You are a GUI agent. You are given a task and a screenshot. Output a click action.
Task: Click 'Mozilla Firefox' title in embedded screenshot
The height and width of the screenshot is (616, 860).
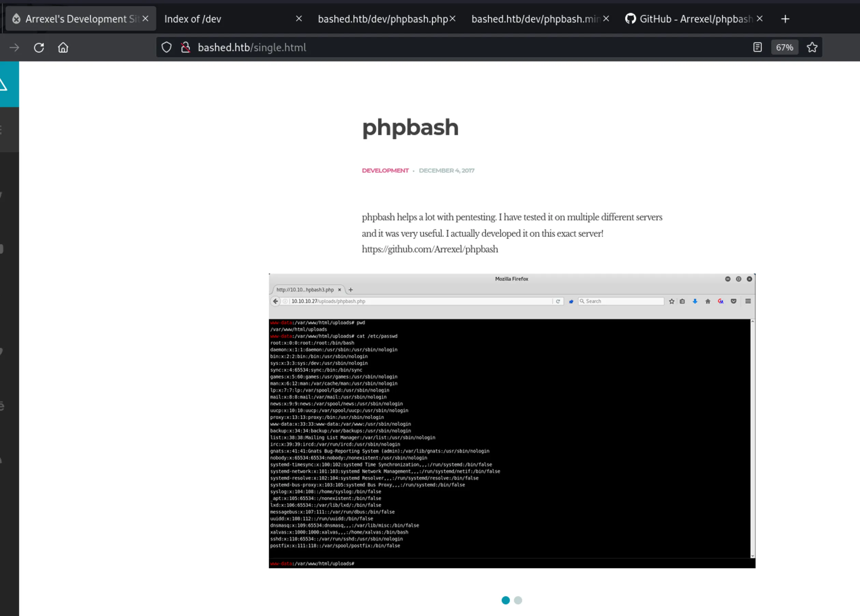point(512,279)
